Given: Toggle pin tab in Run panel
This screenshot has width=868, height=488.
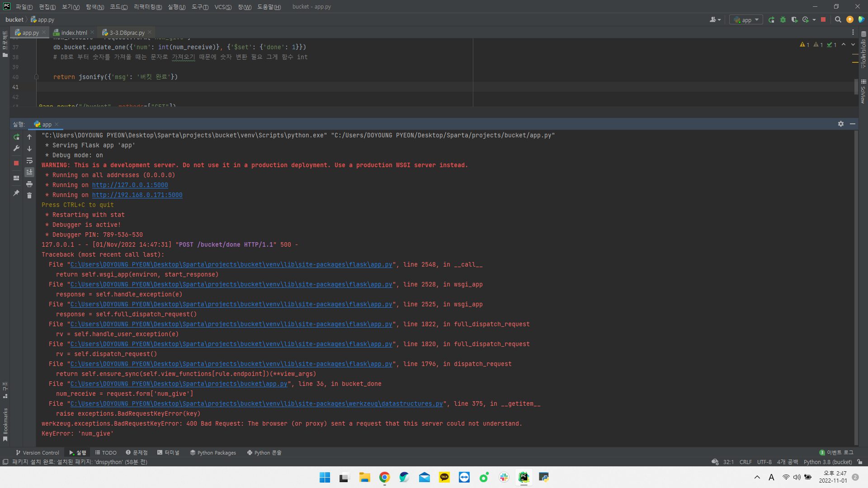Looking at the screenshot, I should 16,193.
